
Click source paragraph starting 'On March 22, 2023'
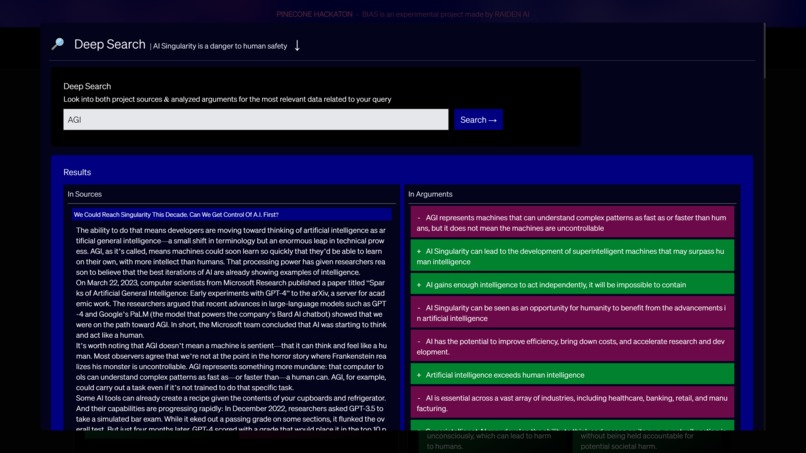click(231, 309)
